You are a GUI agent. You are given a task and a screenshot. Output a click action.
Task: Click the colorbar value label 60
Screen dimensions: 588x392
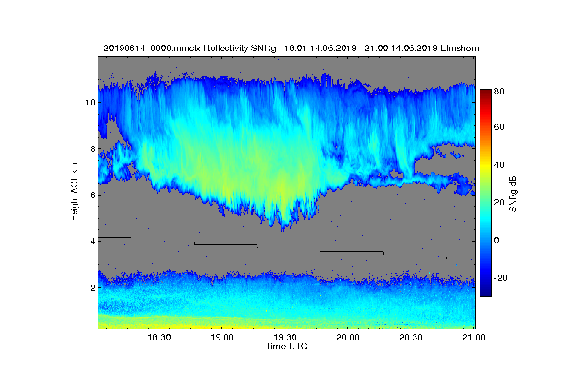tap(500, 127)
